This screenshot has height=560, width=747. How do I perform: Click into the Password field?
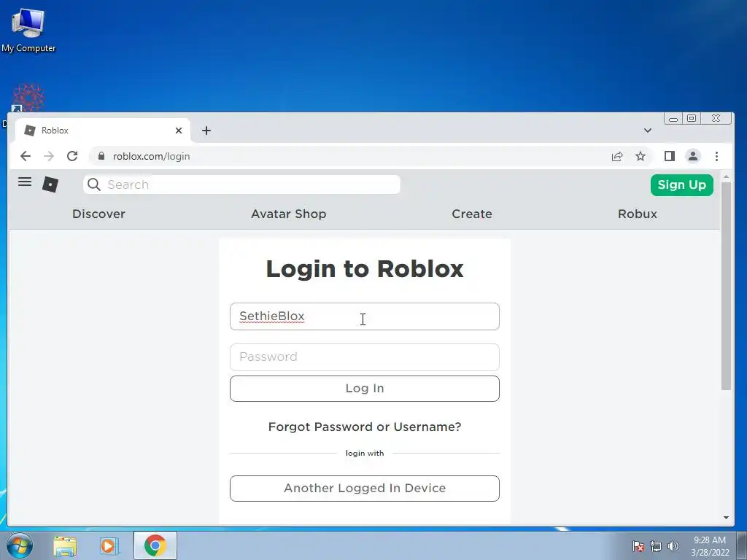pos(365,357)
